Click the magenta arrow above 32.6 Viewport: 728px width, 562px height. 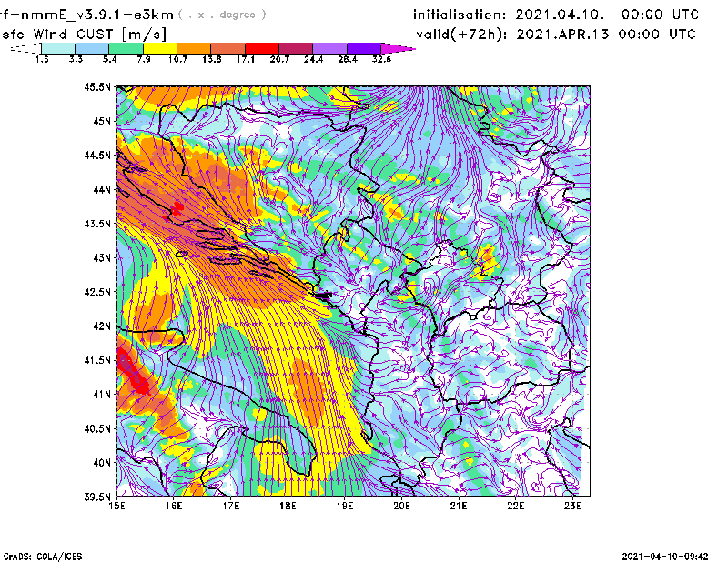coord(398,48)
